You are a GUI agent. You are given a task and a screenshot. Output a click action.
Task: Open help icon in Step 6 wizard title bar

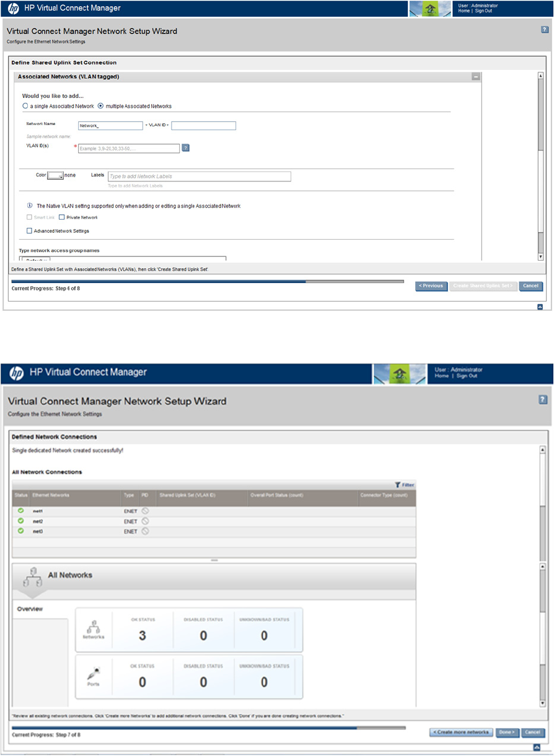544,30
